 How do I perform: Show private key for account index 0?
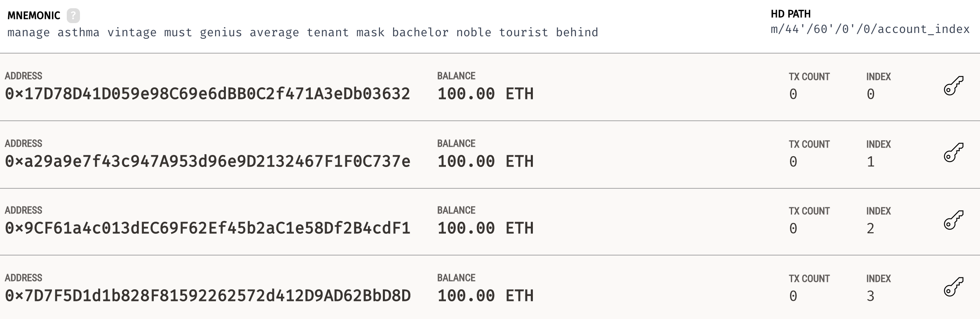[954, 86]
